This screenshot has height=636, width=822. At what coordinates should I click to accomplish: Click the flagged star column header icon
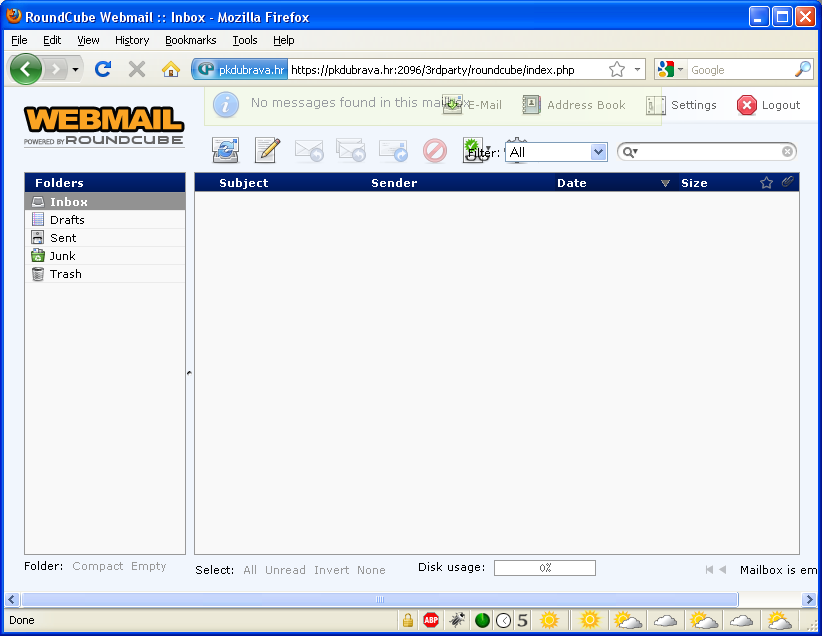pyautogui.click(x=767, y=182)
